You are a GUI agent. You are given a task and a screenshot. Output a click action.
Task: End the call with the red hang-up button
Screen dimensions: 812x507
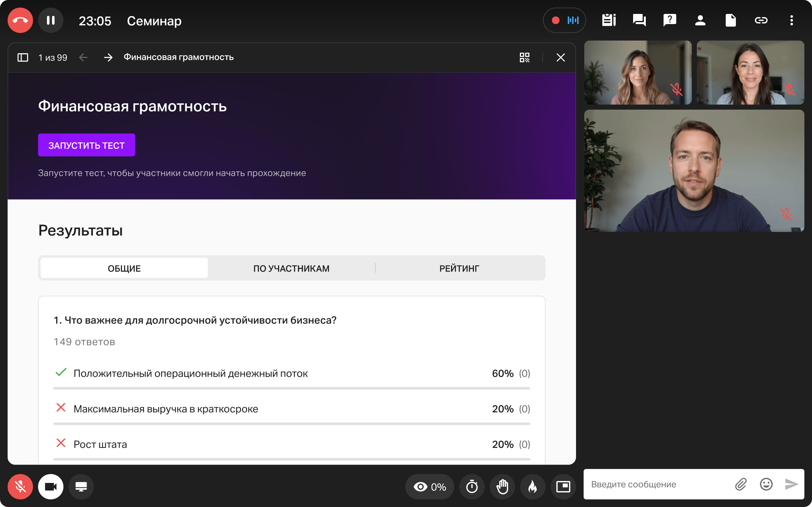click(20, 21)
